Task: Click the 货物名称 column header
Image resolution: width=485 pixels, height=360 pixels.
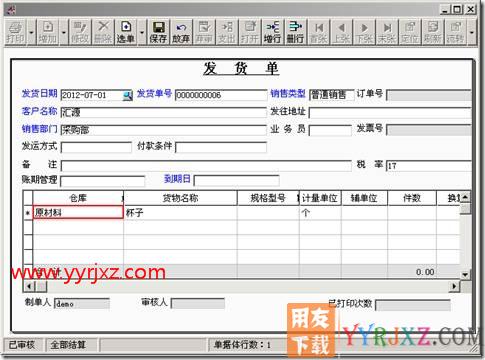Action: coord(180,198)
